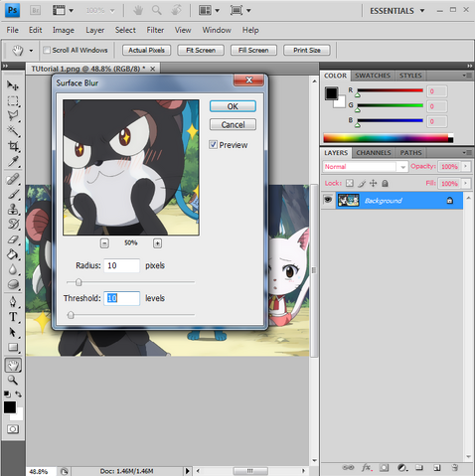Screen dimensions: 475x476
Task: Create a new layer
Action: [x=437, y=468]
